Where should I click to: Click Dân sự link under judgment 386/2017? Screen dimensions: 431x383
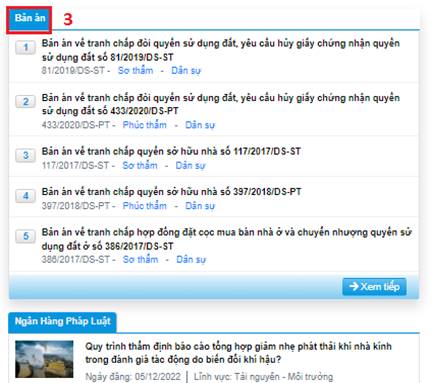191,259
